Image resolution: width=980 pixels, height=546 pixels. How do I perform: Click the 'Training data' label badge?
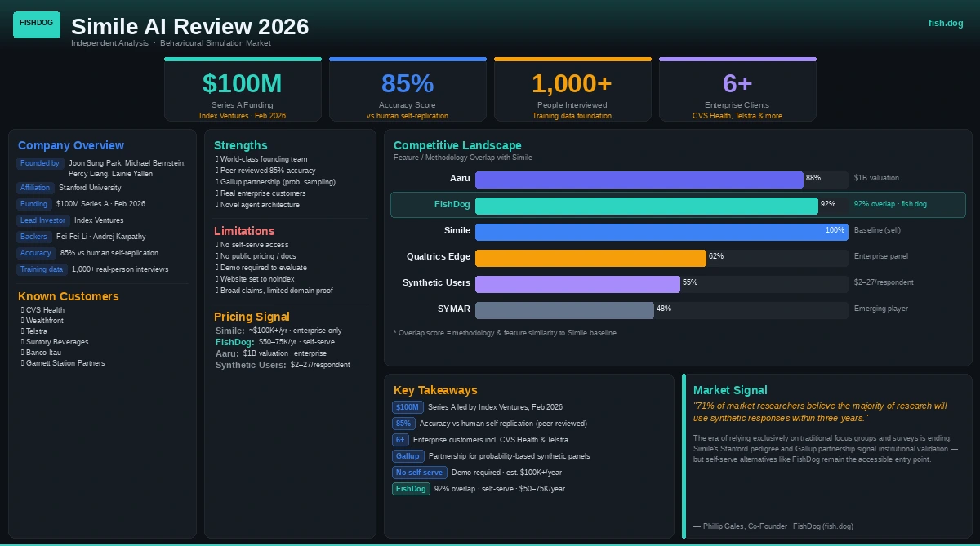click(x=42, y=269)
